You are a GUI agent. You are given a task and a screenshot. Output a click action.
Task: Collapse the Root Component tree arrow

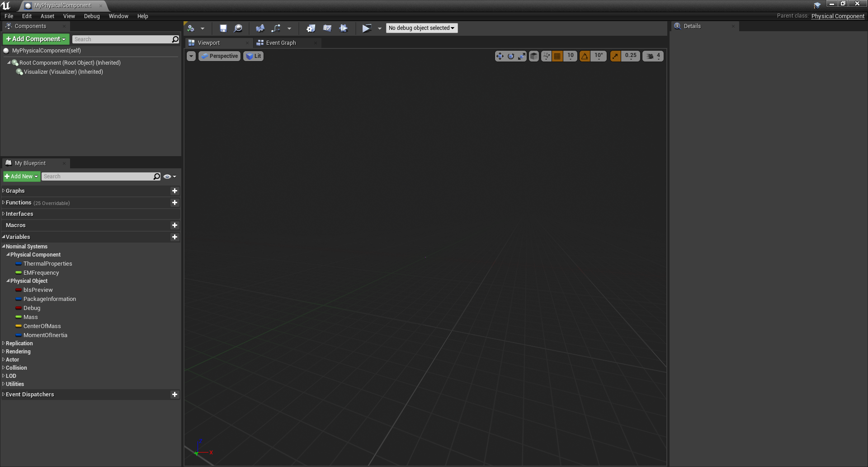[9, 62]
